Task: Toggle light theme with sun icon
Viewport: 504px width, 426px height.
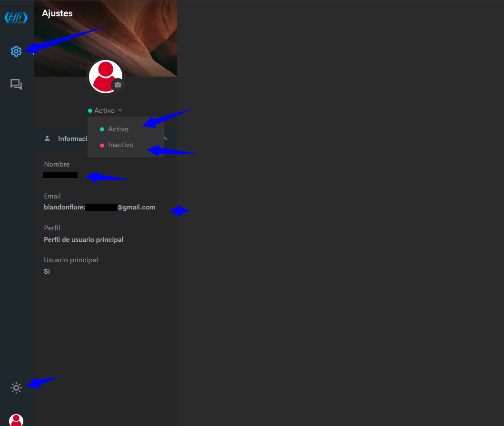Action: pyautogui.click(x=16, y=387)
